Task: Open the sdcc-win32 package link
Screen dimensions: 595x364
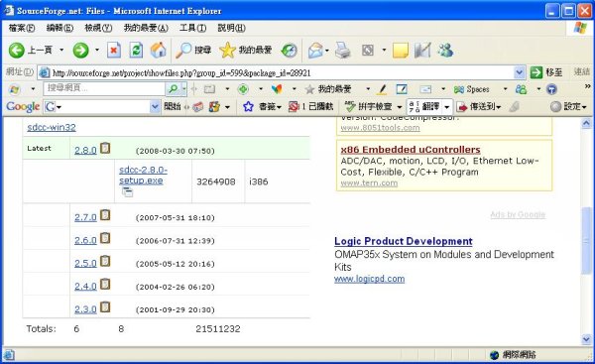Action: (x=52, y=127)
